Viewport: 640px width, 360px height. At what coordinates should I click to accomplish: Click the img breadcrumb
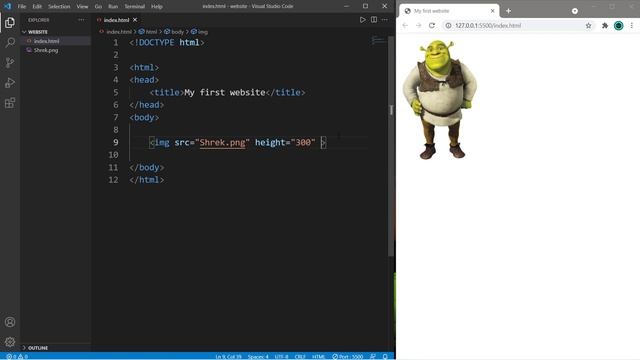click(203, 31)
